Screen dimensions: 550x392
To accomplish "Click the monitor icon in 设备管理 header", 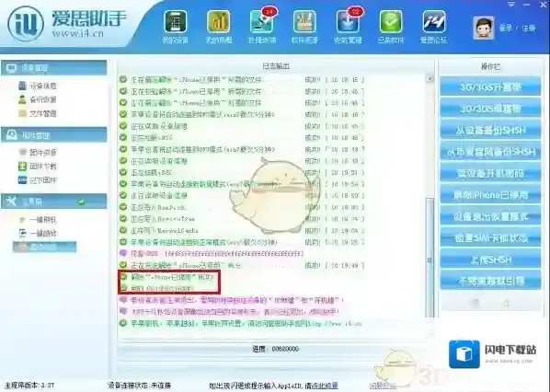I will [x=12, y=68].
